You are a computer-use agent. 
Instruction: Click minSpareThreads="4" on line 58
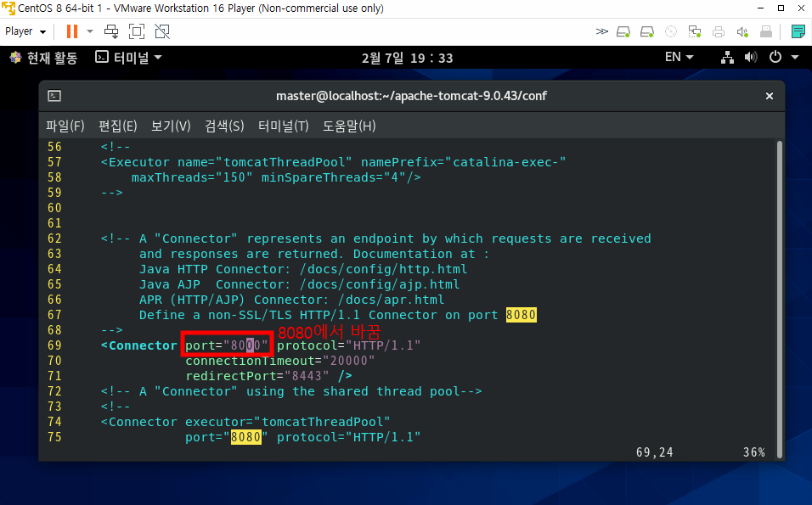click(x=334, y=177)
